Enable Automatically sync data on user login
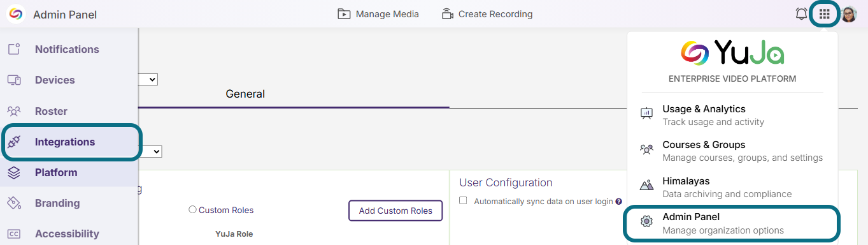The width and height of the screenshot is (868, 245). (463, 200)
